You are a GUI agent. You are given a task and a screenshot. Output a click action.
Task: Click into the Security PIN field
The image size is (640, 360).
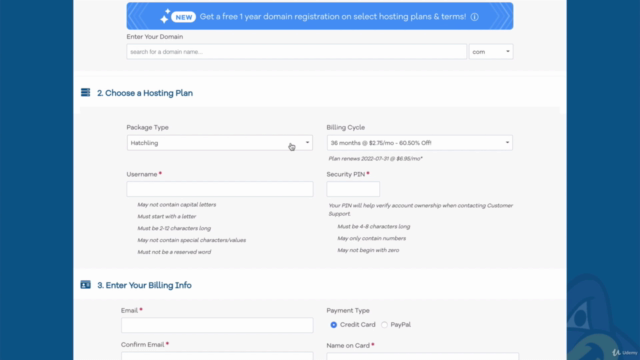coord(353,189)
